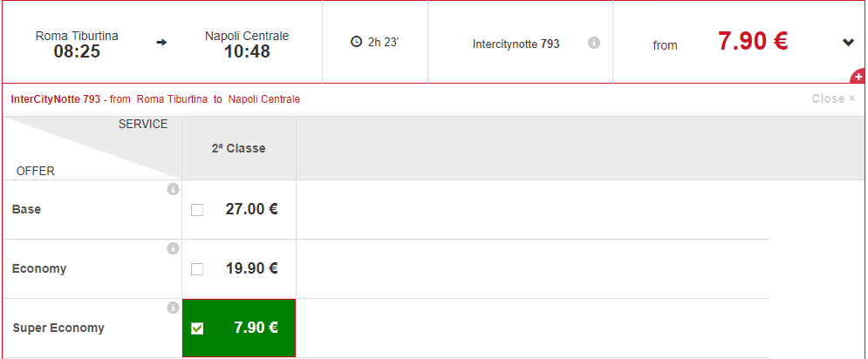Click the red 7.90 € from price
The height and width of the screenshot is (359, 868).
pyautogui.click(x=753, y=41)
